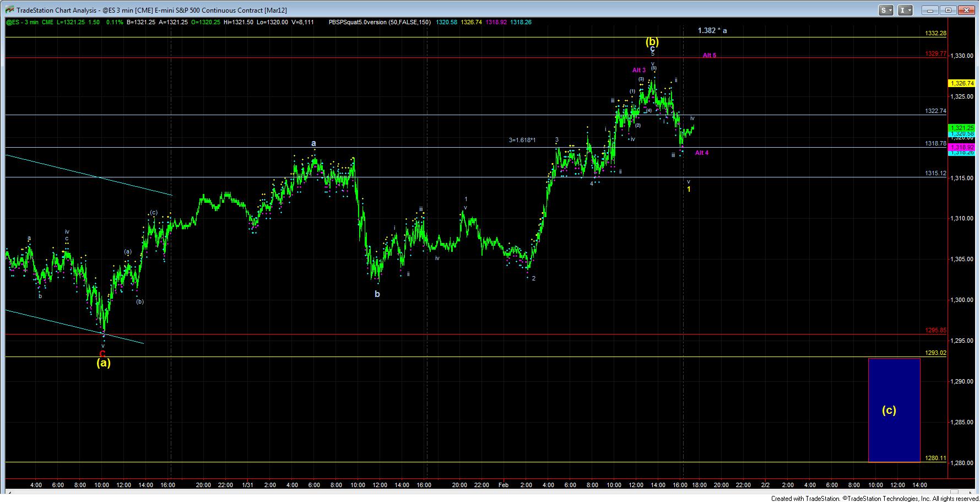Viewport: 980px width, 502px height.
Task: Select the 3=1.618*1 Fibonacci text label
Action: 522,140
